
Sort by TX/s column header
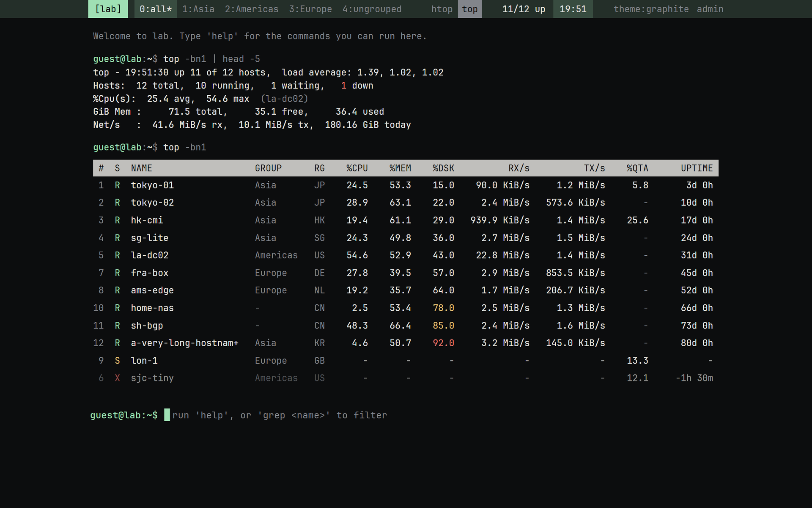click(x=594, y=168)
